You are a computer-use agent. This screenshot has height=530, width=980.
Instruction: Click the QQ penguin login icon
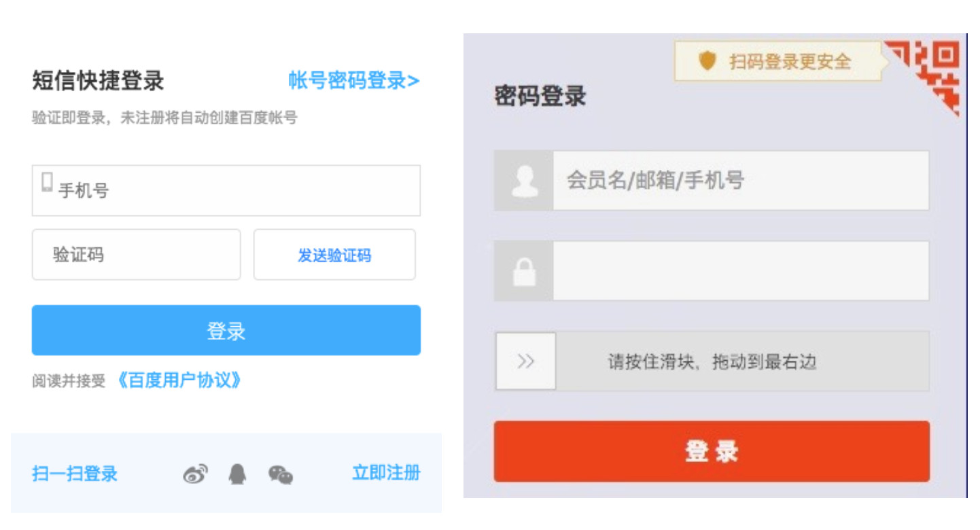coord(237,474)
